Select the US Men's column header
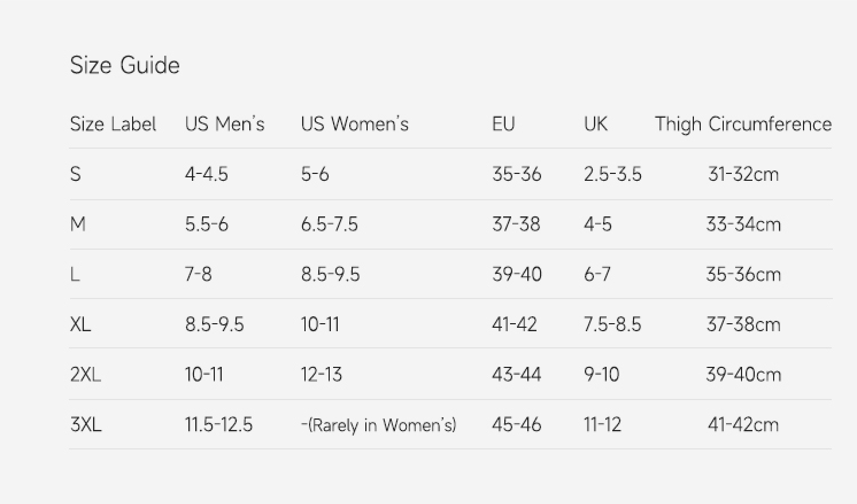 pos(225,124)
